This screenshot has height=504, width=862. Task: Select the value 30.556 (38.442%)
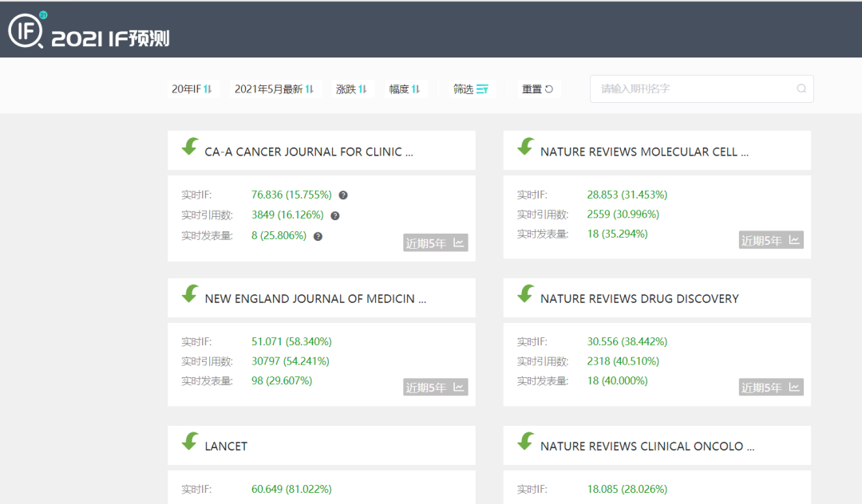[627, 341]
